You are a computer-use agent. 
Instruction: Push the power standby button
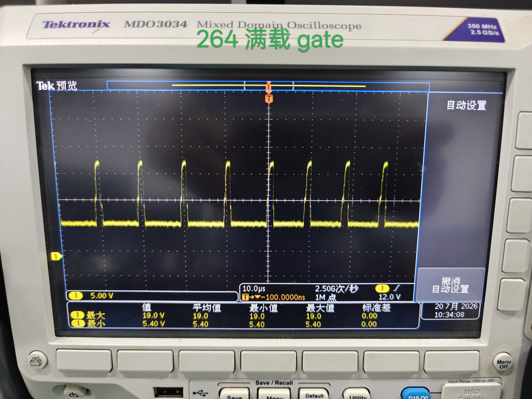(x=75, y=393)
